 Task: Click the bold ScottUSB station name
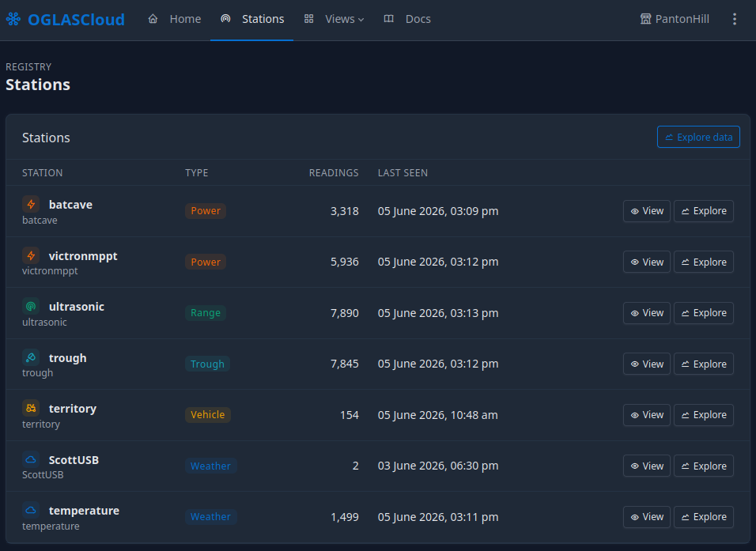pos(74,460)
